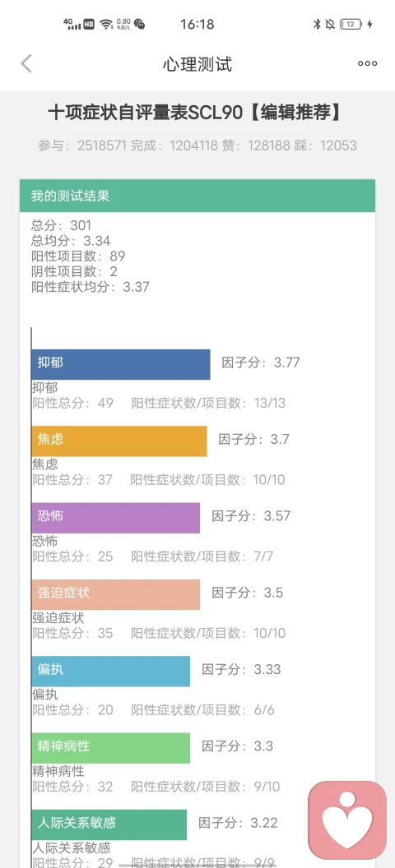The image size is (395, 868).
Task: Select the orange 焦虑 bar
Action: coord(119,441)
